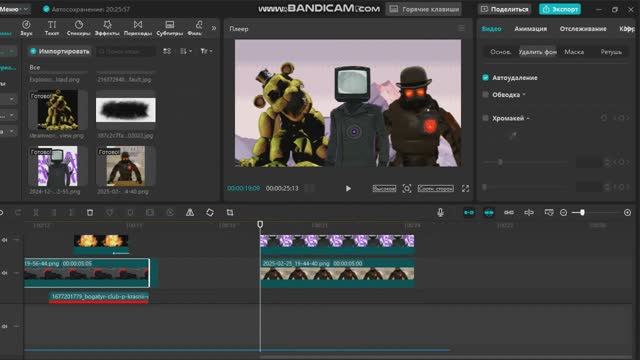The width and height of the screenshot is (640, 360).
Task: Open the player panel options menu
Action: tap(461, 29)
